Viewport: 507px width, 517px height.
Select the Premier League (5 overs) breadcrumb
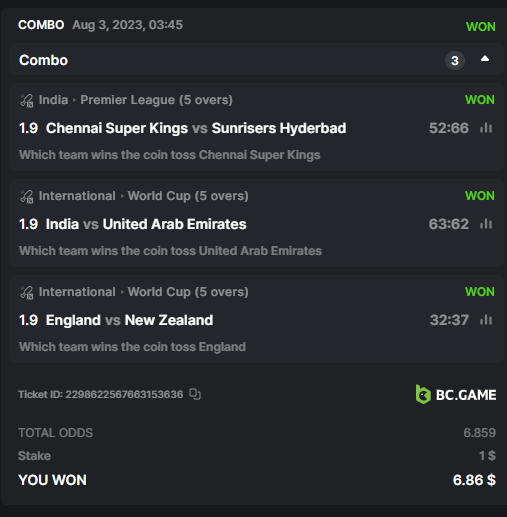(x=156, y=100)
